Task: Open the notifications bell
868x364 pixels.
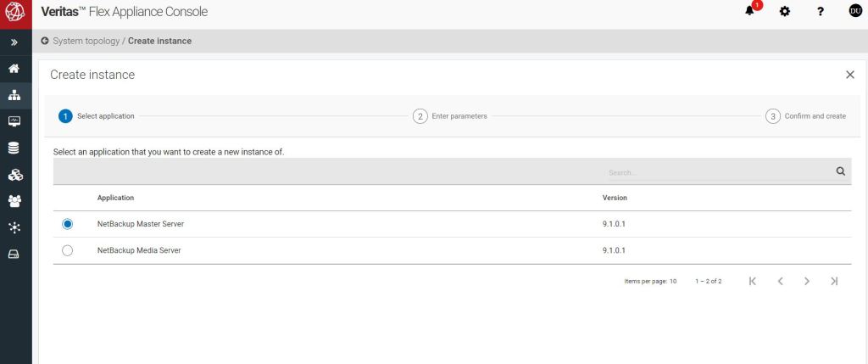Action: pyautogui.click(x=751, y=11)
